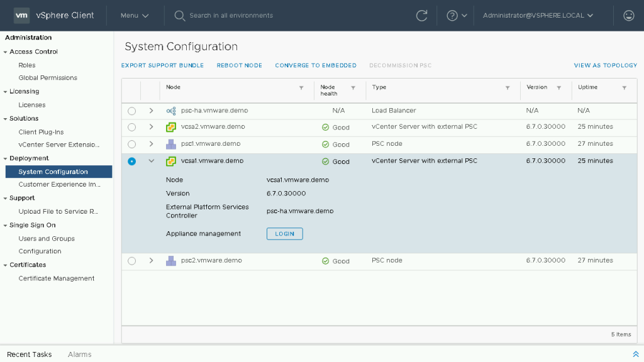Image resolution: width=644 pixels, height=362 pixels.
Task: Refresh the vSphere Client view
Action: 422,16
